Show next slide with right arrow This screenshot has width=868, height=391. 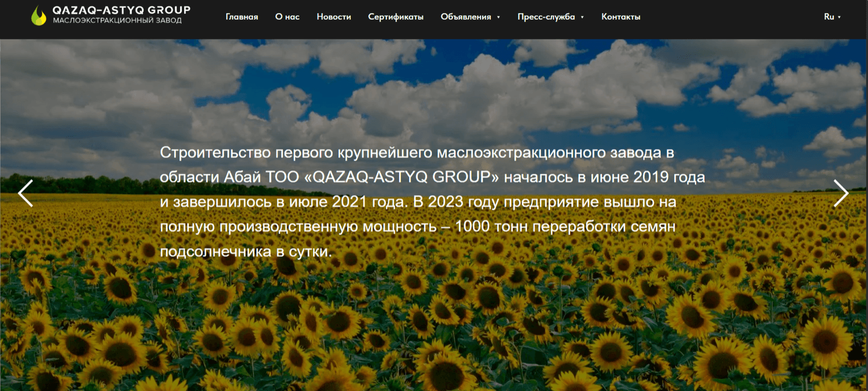(841, 193)
